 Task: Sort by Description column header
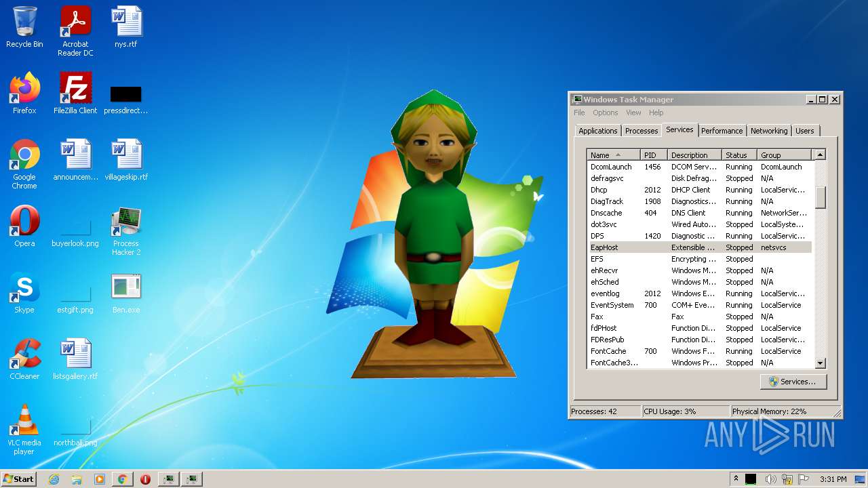click(694, 155)
